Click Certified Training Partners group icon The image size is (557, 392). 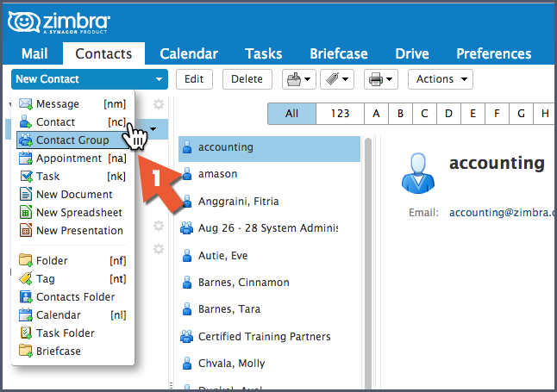tap(186, 336)
